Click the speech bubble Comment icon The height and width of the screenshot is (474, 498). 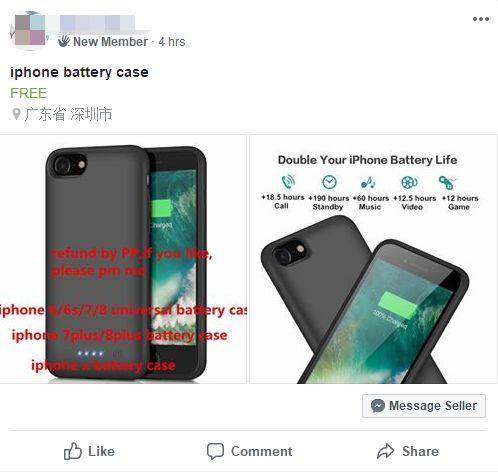click(x=215, y=451)
